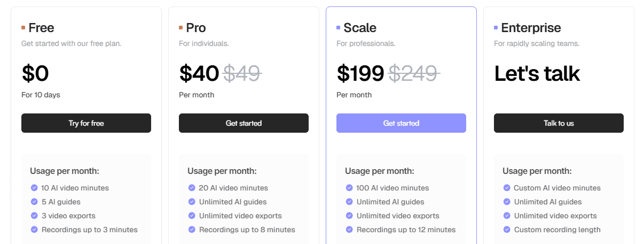Click checkmark beside Recordings up to 12 minutes
Viewport: 644px width, 244px height.
coord(349,230)
